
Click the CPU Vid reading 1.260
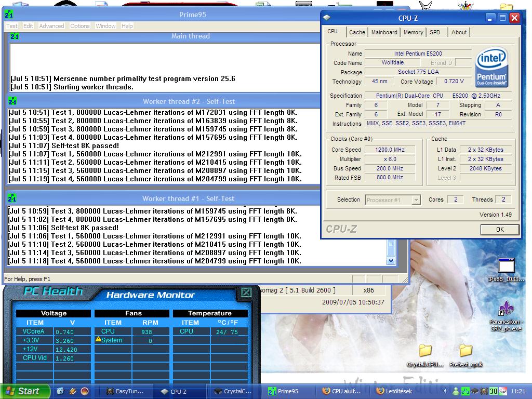click(64, 358)
